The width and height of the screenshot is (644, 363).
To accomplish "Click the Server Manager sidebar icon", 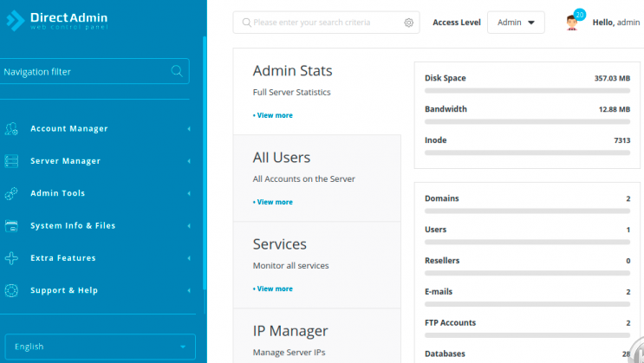I will click(x=11, y=161).
